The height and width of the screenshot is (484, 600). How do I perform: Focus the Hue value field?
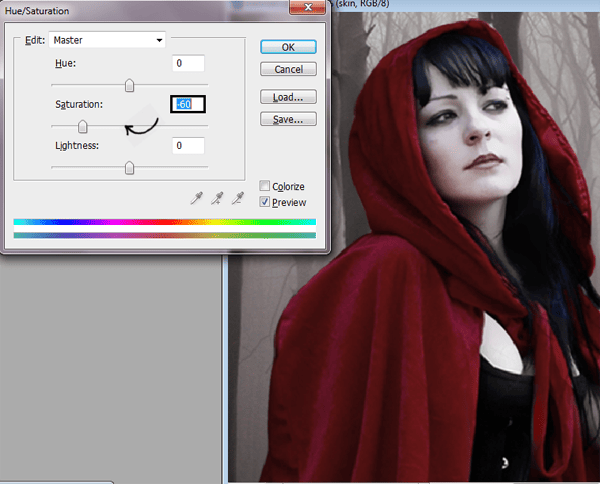[x=187, y=63]
